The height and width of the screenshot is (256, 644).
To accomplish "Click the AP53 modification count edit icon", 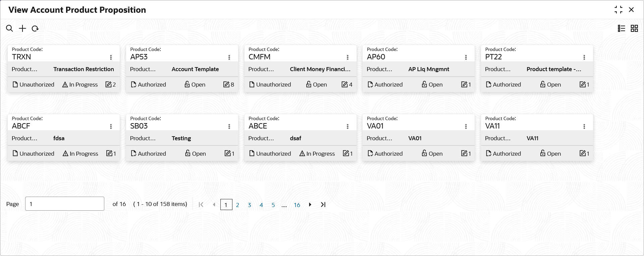I will [226, 85].
